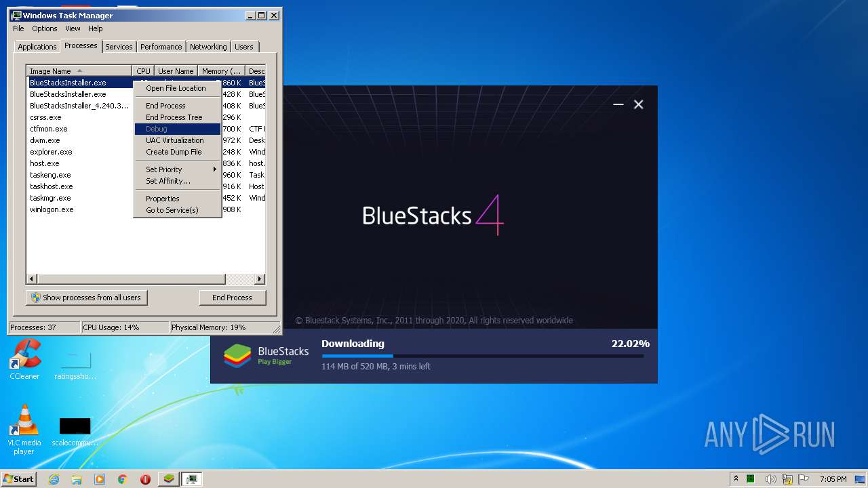Open the Options menu in Task Manager
Screen dimensions: 868x488
[45, 28]
